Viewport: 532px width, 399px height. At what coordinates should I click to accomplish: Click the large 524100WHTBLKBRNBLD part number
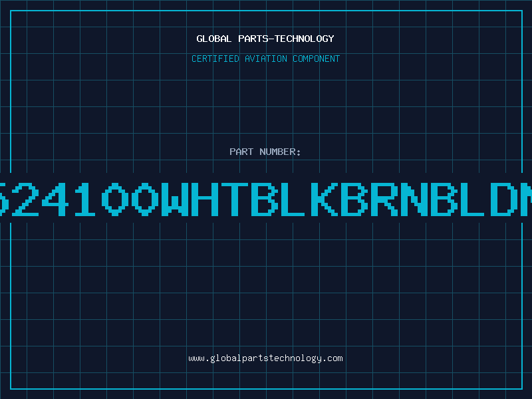(x=266, y=199)
